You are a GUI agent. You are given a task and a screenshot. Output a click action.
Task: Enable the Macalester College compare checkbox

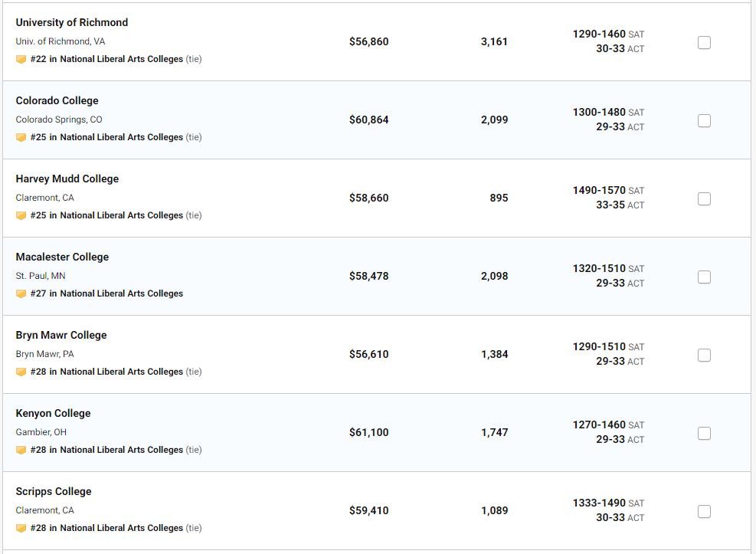(x=704, y=277)
